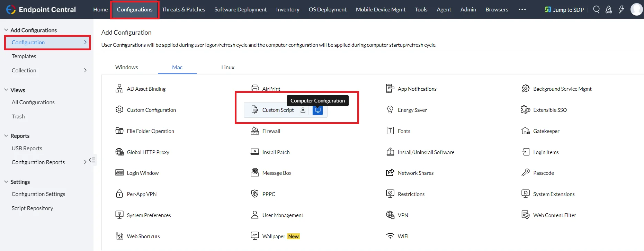Expand Configuration Reports submenu arrow
The height and width of the screenshot is (251, 644).
pos(85,162)
